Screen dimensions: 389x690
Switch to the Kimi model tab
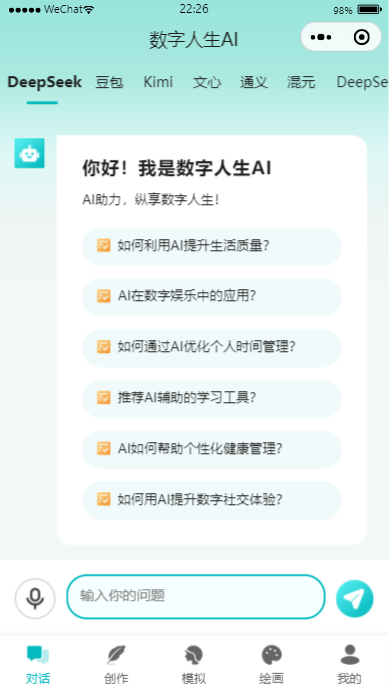coord(158,82)
